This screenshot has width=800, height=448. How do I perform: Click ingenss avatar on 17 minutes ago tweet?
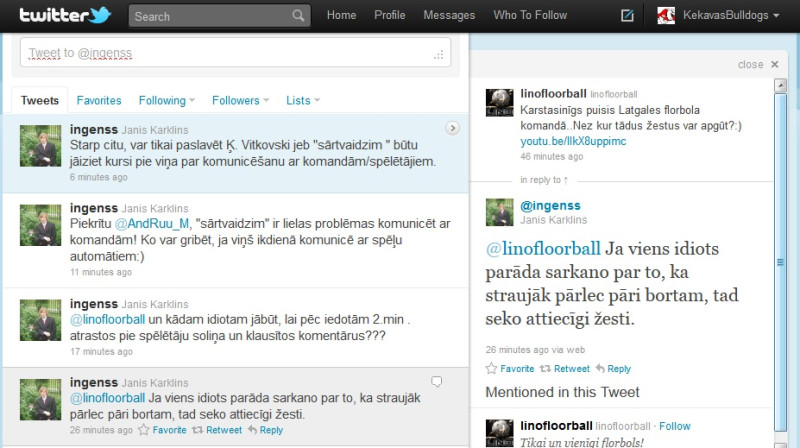40,320
